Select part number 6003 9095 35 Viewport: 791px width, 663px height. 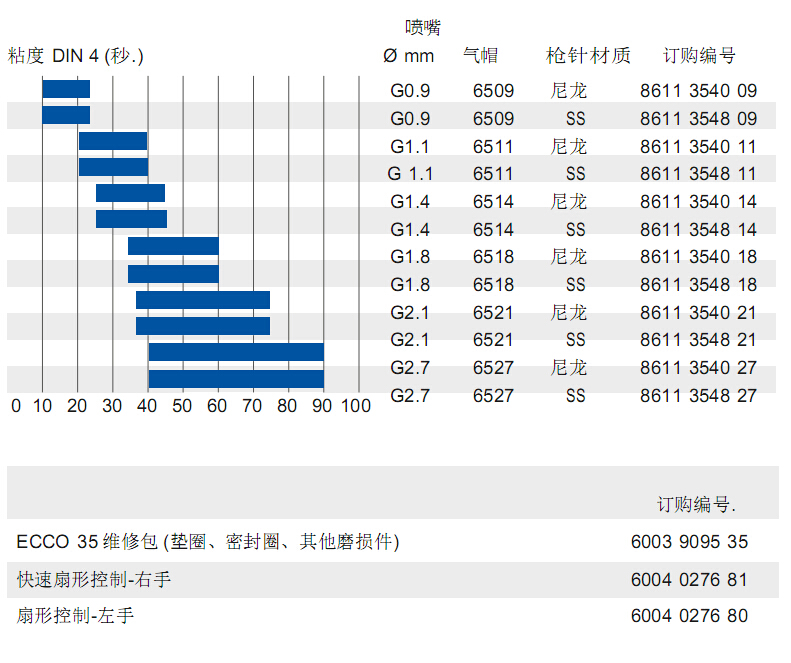coord(689,542)
